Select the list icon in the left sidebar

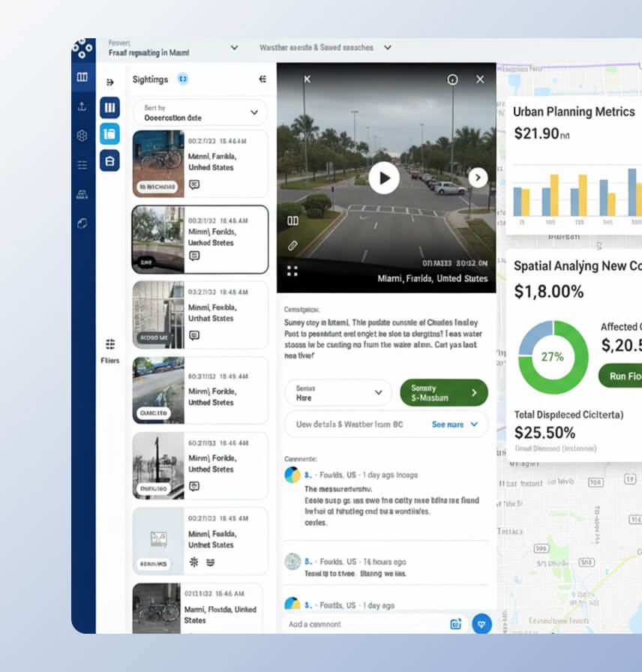tap(82, 165)
